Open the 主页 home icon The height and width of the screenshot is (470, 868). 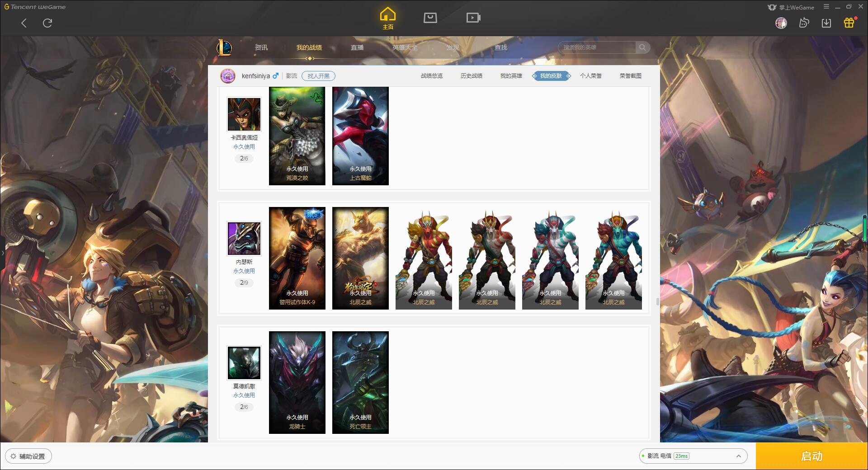coord(388,19)
